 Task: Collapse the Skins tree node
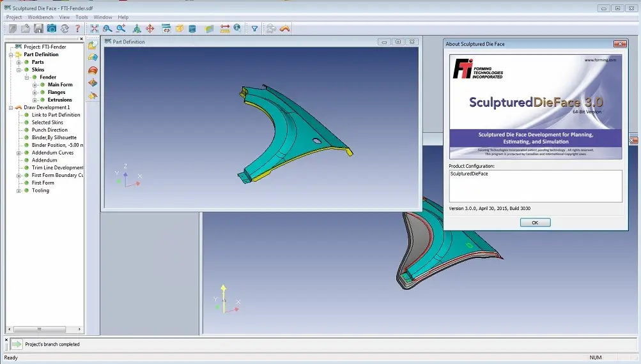tap(19, 70)
